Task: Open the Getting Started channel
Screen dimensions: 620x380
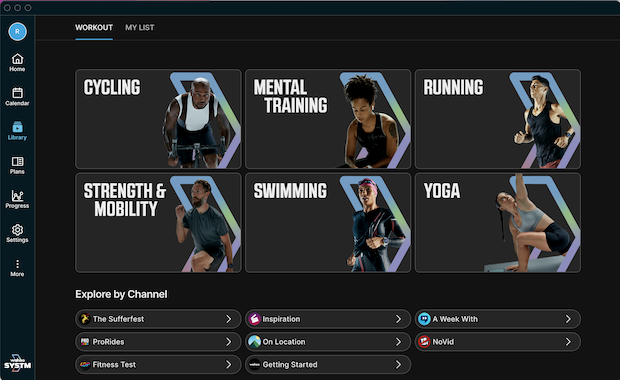Action: [328, 365]
